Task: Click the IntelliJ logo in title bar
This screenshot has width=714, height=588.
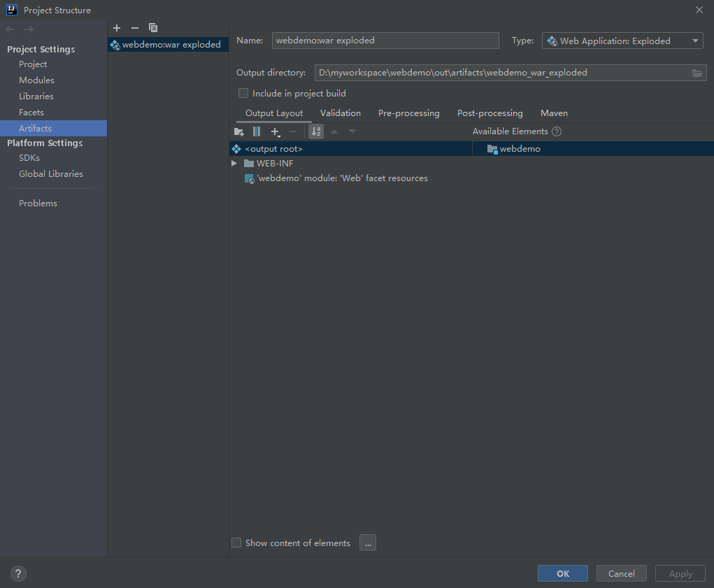Action: click(11, 10)
